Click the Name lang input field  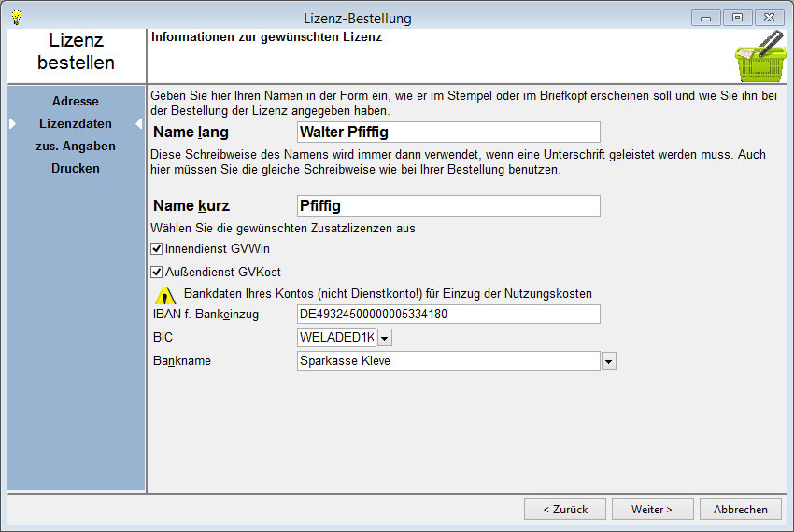pyautogui.click(x=447, y=133)
